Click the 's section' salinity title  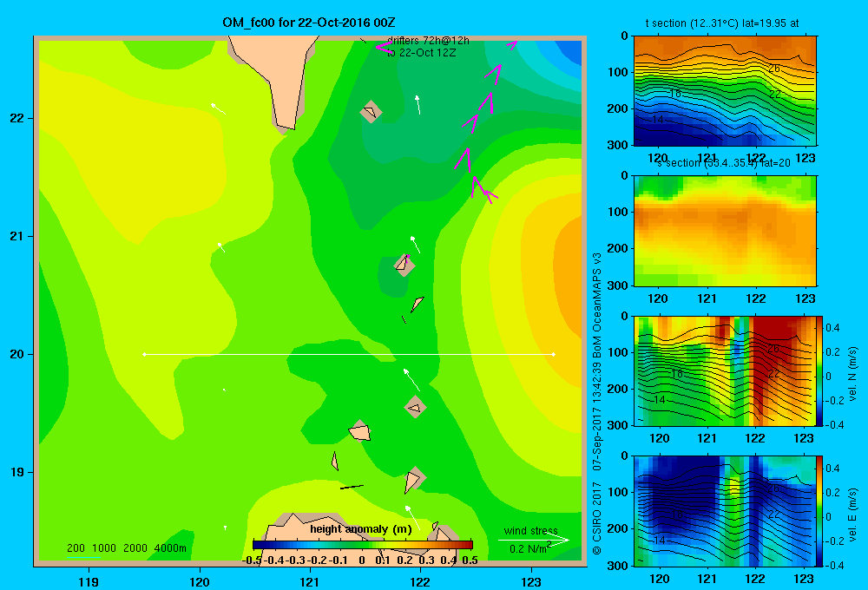tap(723, 163)
